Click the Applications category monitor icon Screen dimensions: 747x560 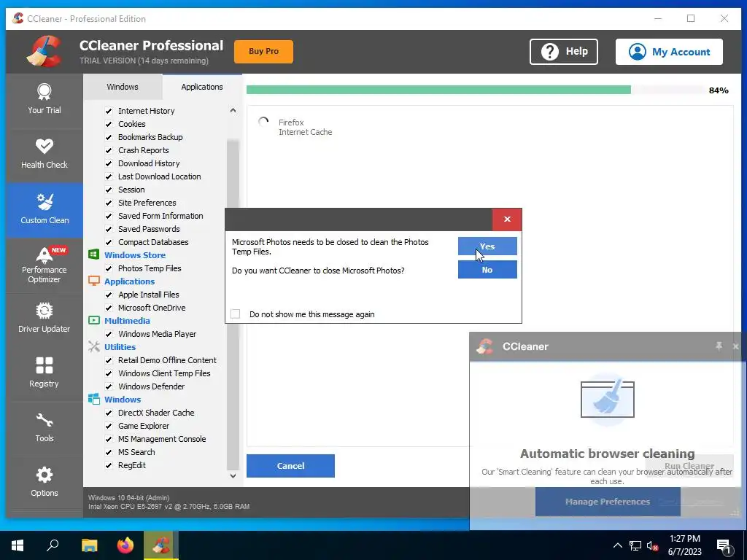(x=94, y=281)
